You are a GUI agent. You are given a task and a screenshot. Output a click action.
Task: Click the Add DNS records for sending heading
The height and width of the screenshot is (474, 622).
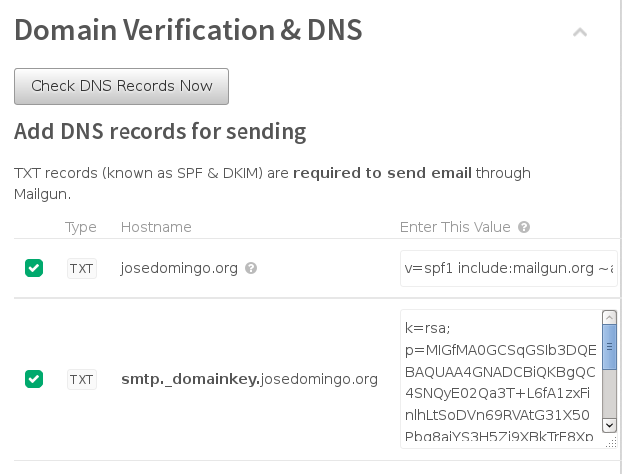pyautogui.click(x=160, y=131)
